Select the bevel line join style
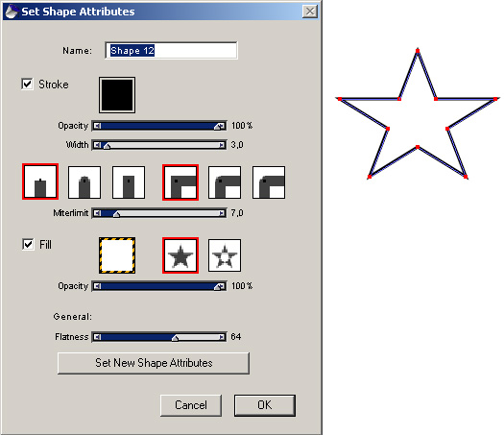Viewport: 504px width, 435px height. [269, 182]
